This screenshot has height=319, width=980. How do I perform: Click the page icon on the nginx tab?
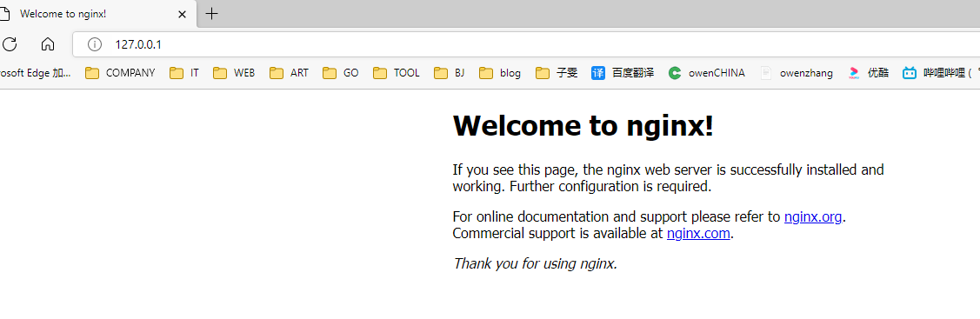tap(5, 14)
